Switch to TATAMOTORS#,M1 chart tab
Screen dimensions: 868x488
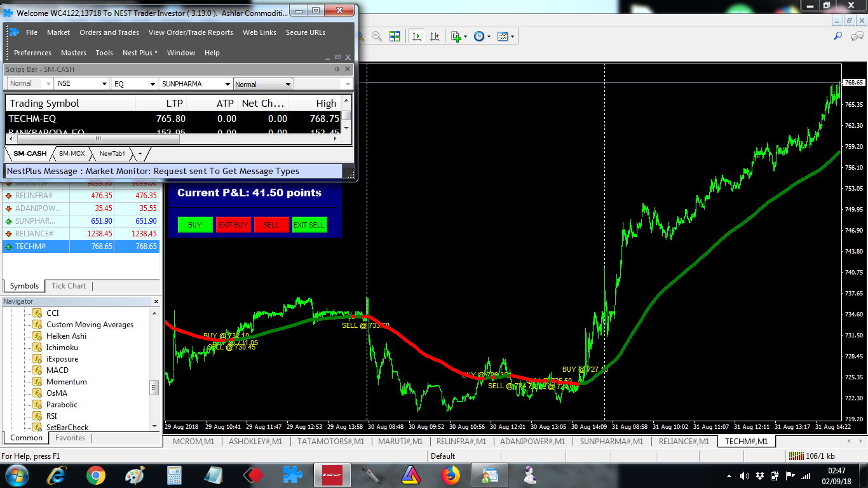[x=331, y=441]
